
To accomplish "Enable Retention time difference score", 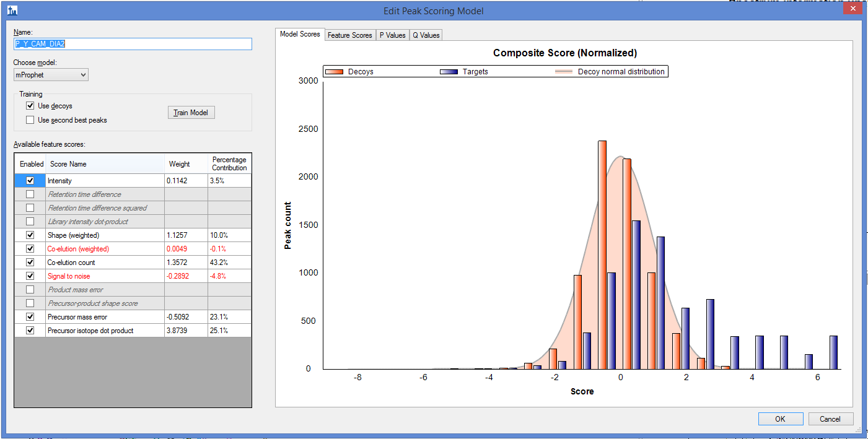I will coord(30,194).
